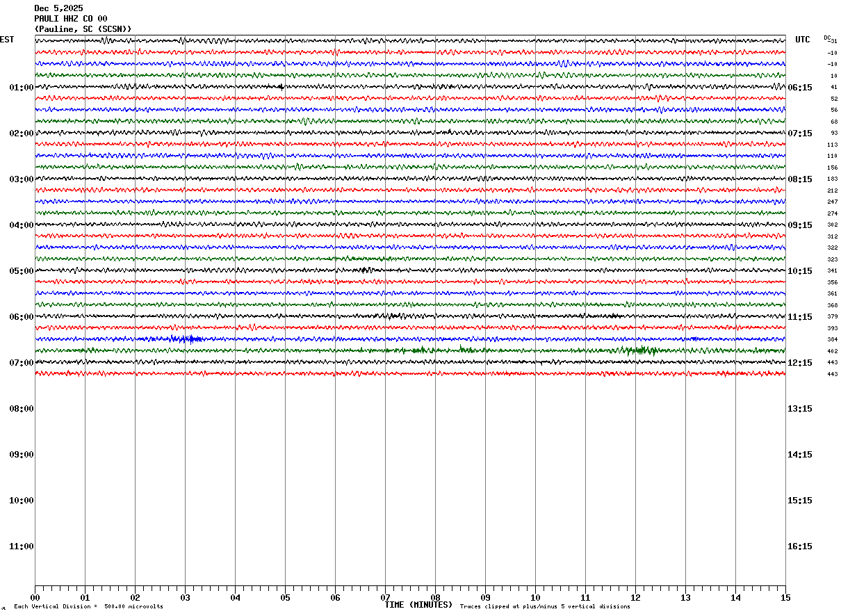Select the station code 'PAULI HHZ CO 00'
The image size is (841, 616).
click(71, 19)
